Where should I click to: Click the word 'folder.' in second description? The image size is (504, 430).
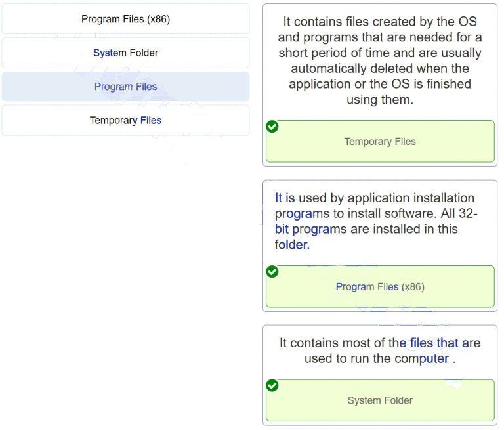292,245
